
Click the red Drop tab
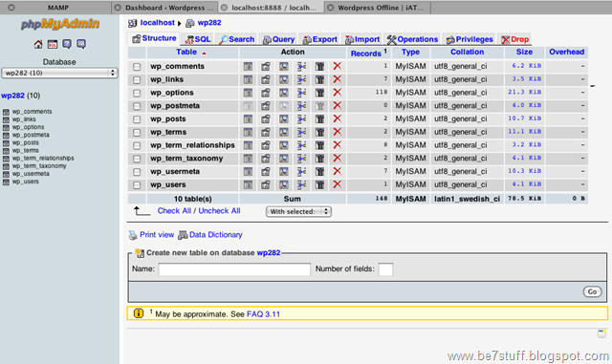(x=514, y=39)
